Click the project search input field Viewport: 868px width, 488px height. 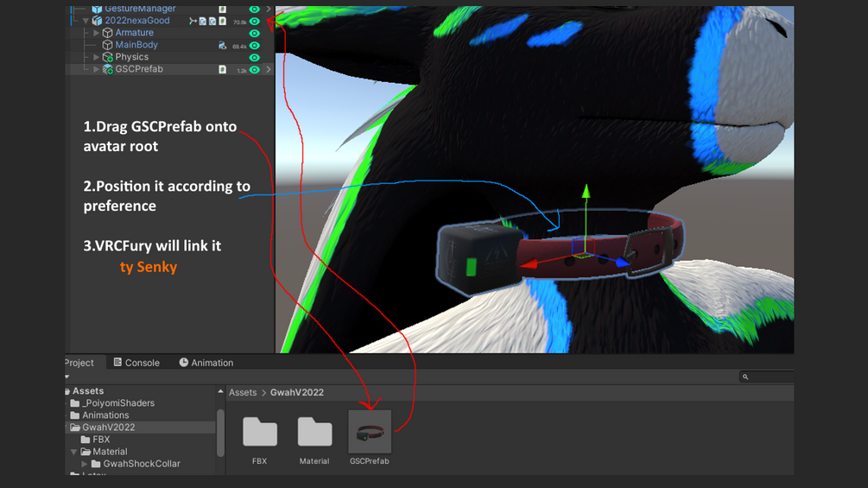pos(767,377)
